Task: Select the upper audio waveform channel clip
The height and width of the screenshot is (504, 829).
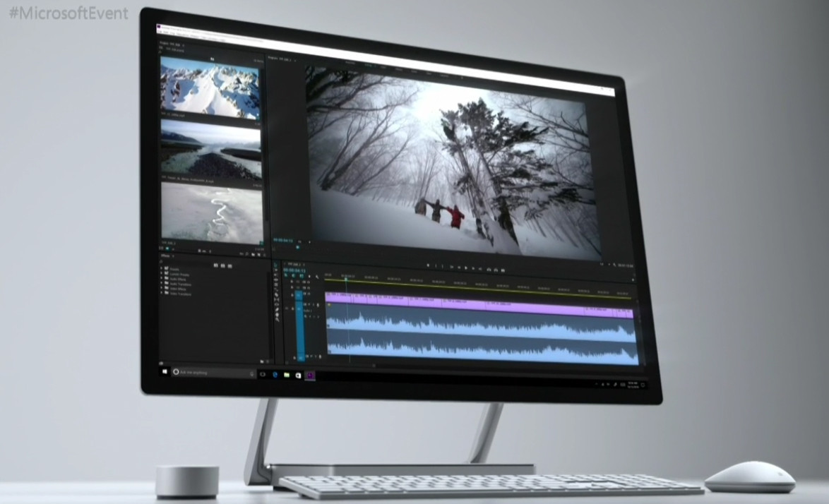Action: (x=481, y=321)
